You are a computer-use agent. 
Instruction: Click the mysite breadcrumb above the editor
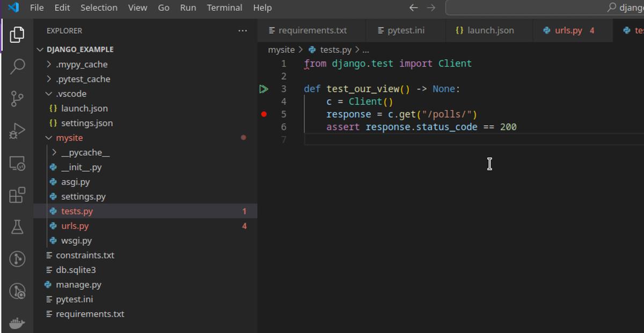[281, 49]
